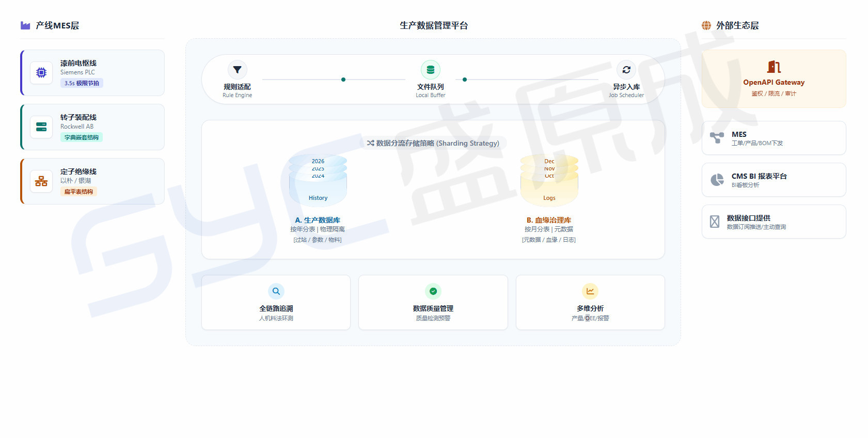The width and height of the screenshot is (868, 438).
Task: Click the green check icon for 数据质量管理
Action: click(x=433, y=291)
